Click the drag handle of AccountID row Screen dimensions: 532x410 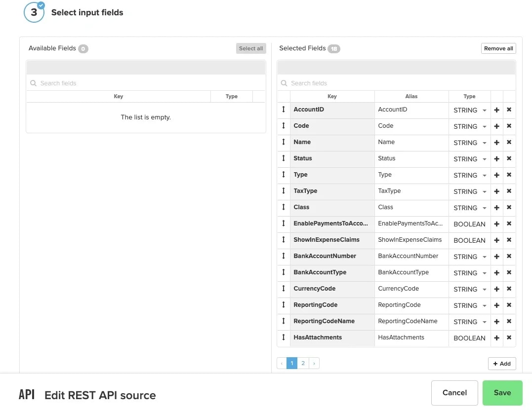point(284,110)
